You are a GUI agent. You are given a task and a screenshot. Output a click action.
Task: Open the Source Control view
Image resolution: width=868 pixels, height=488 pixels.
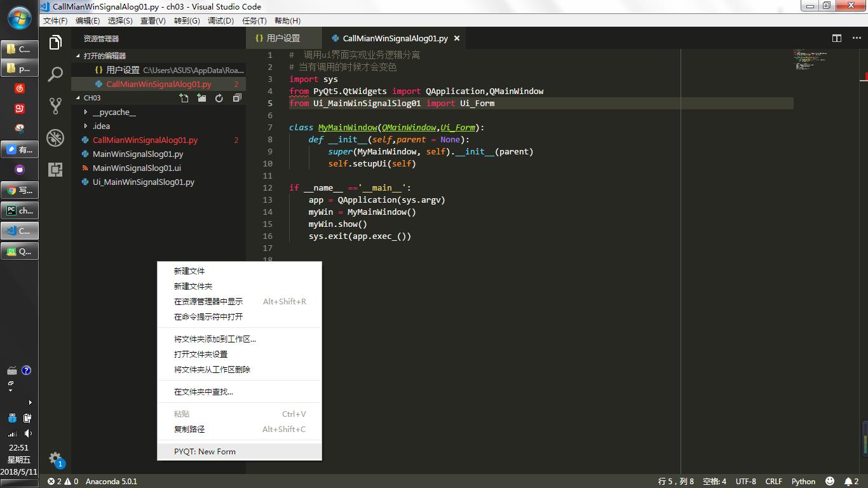[55, 105]
